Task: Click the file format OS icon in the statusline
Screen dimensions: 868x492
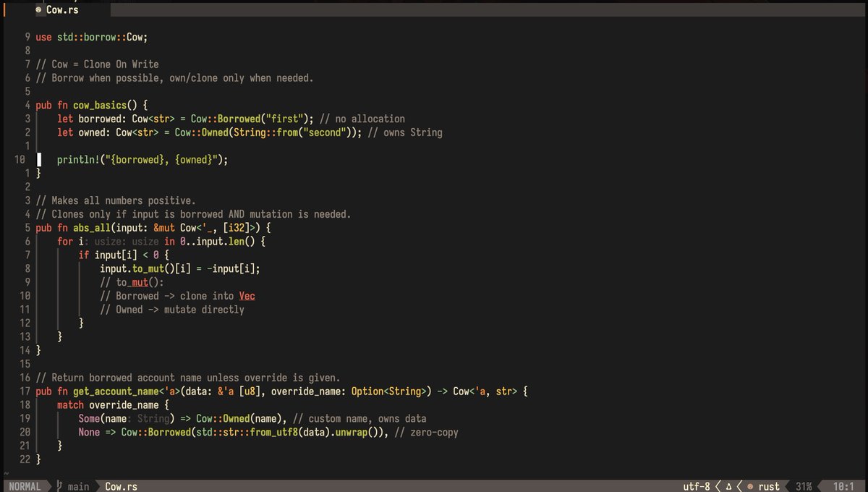Action: pos(729,486)
